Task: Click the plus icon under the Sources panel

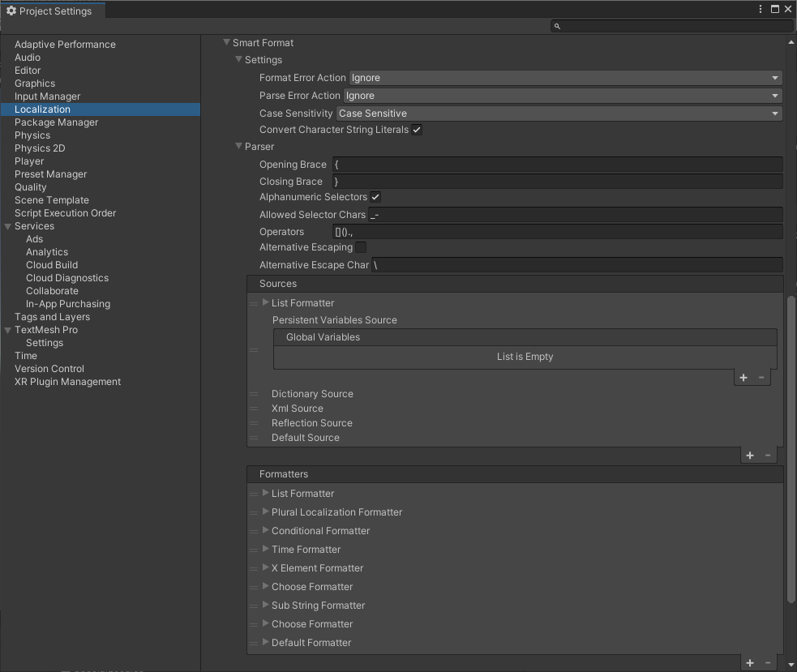Action: [749, 455]
